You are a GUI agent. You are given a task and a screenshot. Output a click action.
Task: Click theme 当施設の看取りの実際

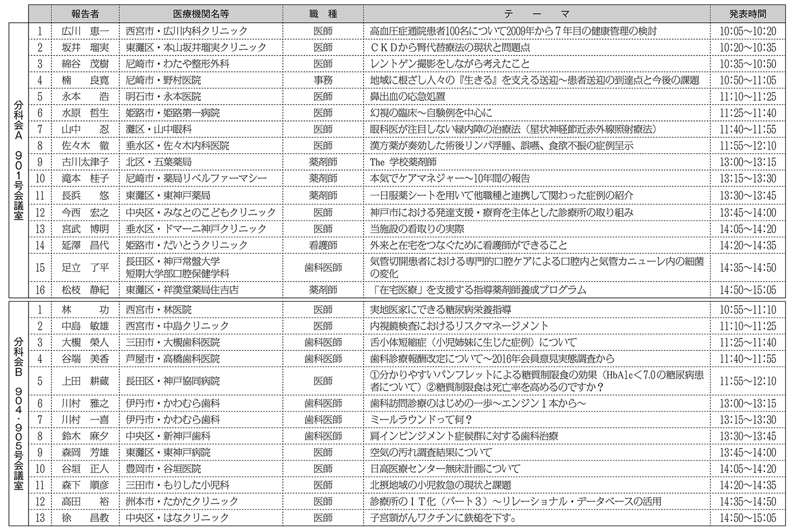[x=417, y=229]
